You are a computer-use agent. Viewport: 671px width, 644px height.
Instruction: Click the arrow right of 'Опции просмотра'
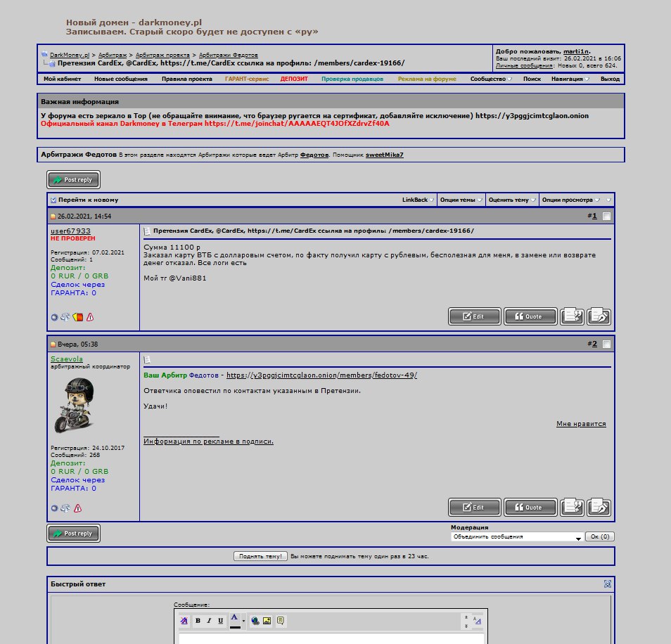point(608,200)
